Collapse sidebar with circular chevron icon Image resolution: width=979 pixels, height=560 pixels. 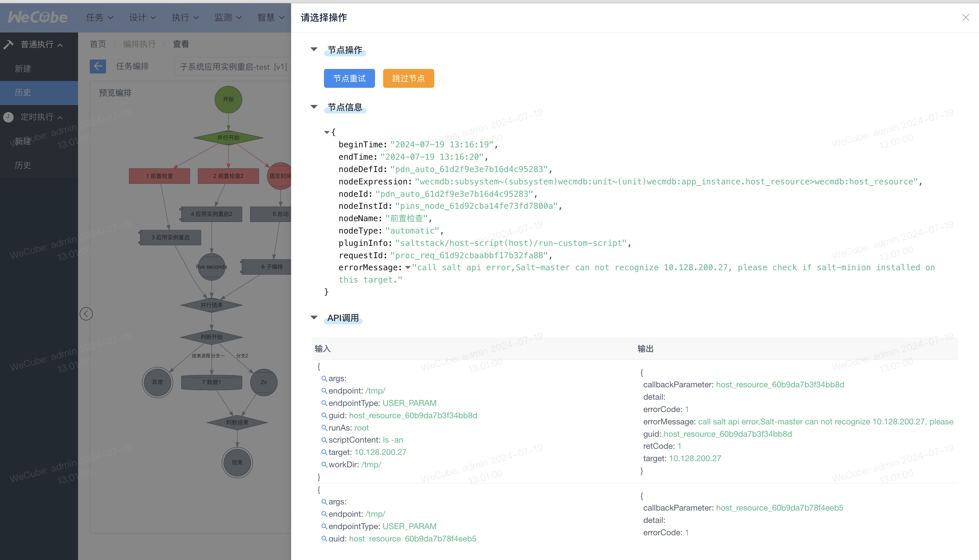(x=86, y=314)
